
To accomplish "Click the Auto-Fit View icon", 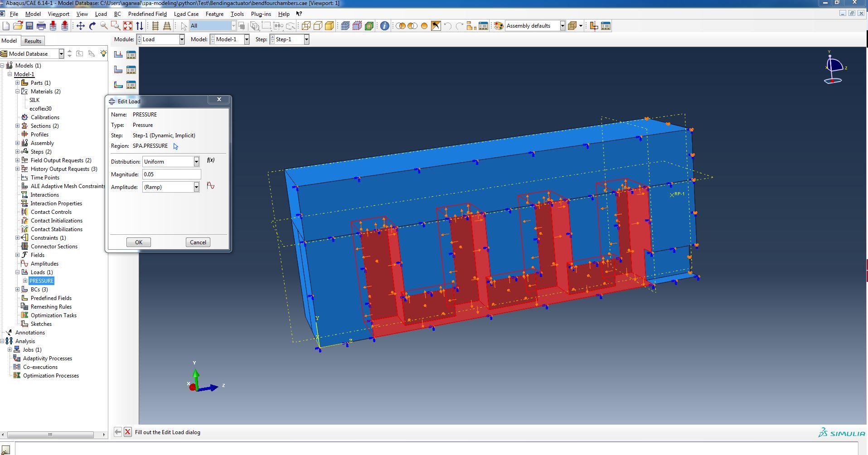I will click(128, 26).
